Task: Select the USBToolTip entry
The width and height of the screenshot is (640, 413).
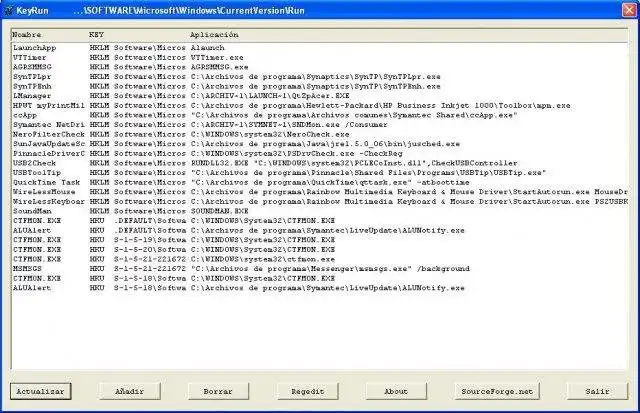Action: coord(320,173)
